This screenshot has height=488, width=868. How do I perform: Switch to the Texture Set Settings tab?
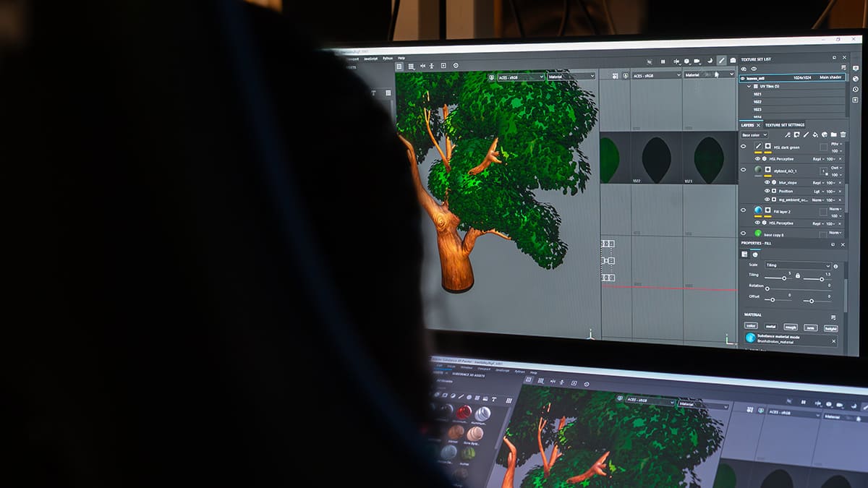tap(785, 125)
